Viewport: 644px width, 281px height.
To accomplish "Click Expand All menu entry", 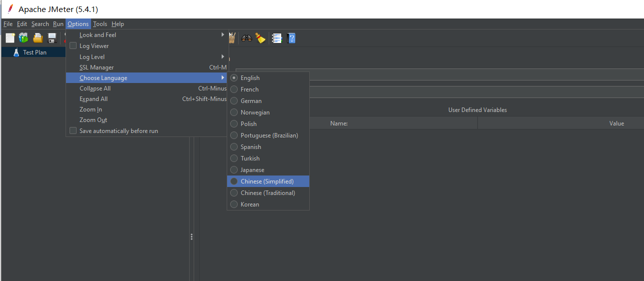I will coord(147,98).
